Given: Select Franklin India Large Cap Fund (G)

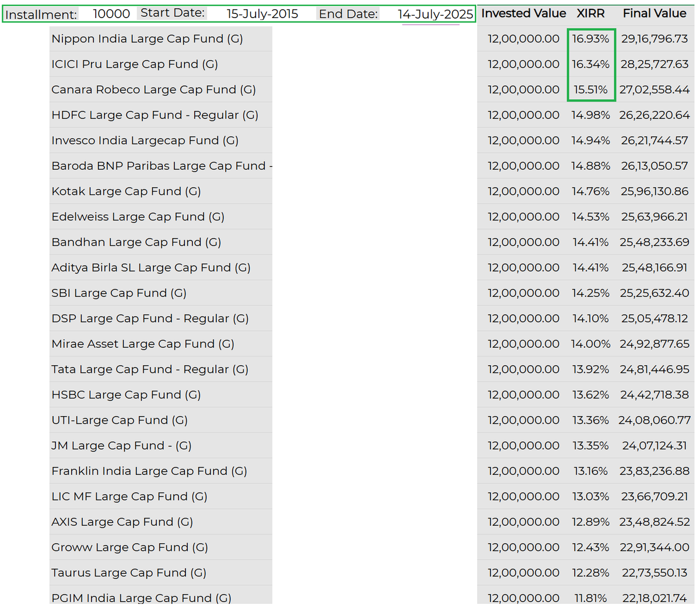Looking at the screenshot, I should click(x=149, y=471).
